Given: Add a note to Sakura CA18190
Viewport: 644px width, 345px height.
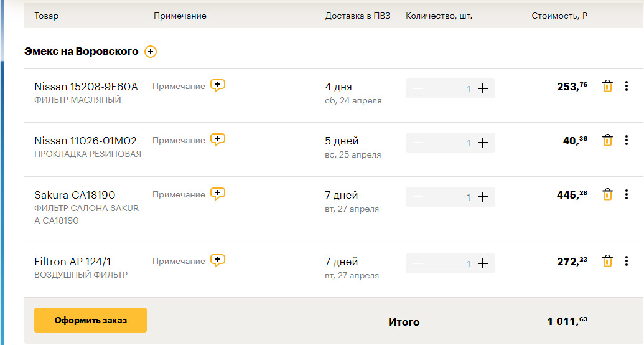Looking at the screenshot, I should coord(217,194).
